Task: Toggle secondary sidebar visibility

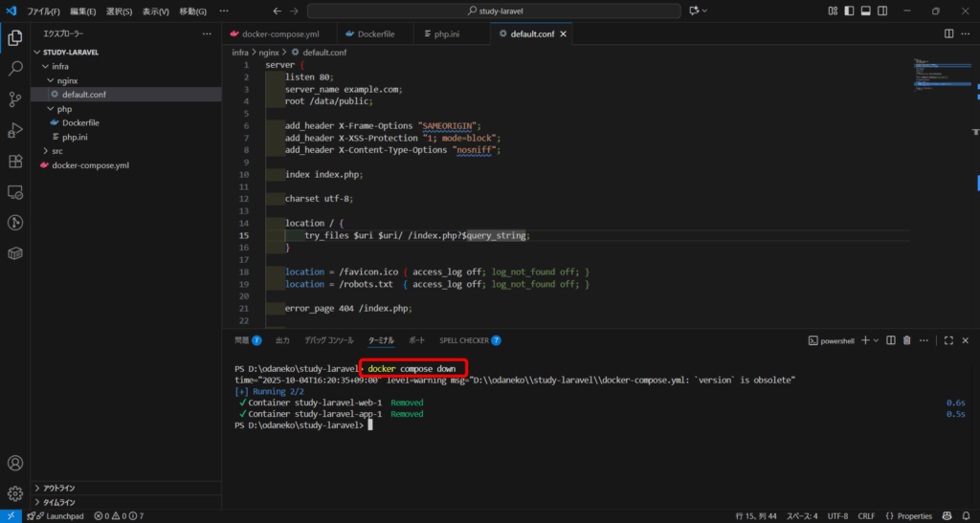Action: click(x=881, y=11)
